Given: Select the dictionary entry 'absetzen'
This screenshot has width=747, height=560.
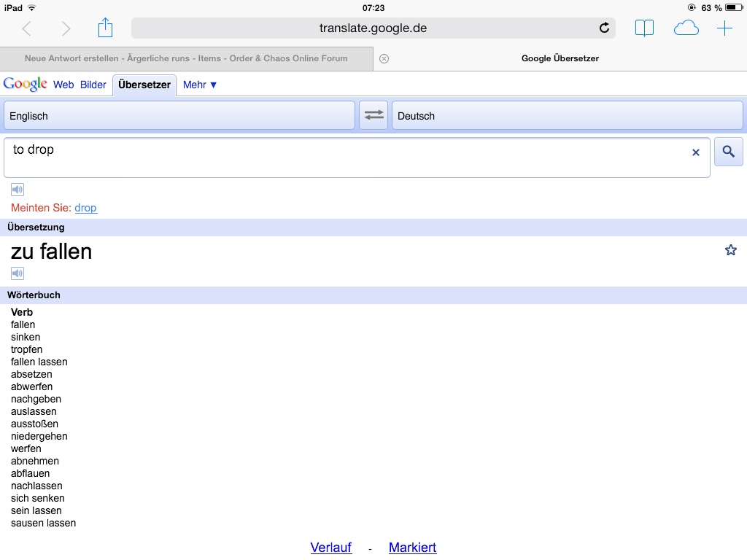Looking at the screenshot, I should coord(31,374).
